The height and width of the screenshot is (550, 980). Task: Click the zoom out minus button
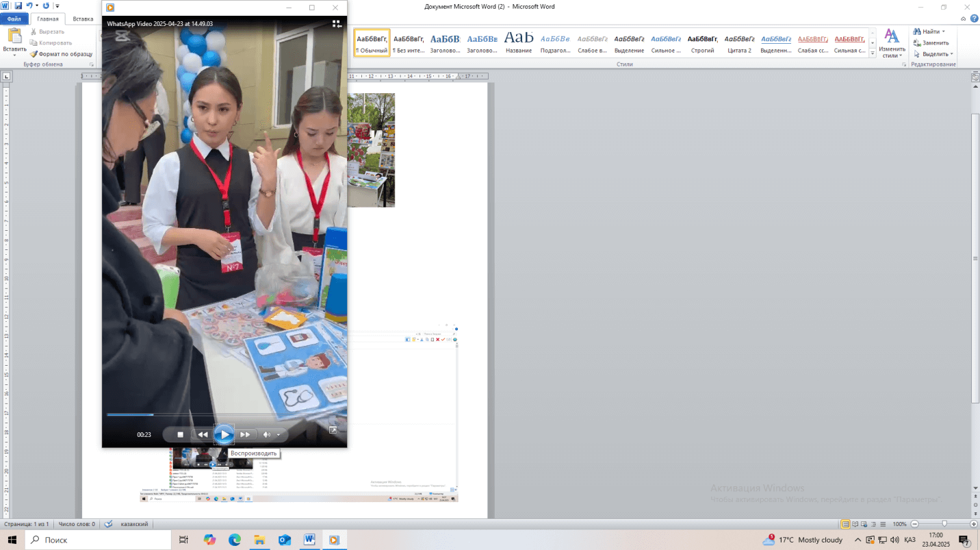coord(916,524)
